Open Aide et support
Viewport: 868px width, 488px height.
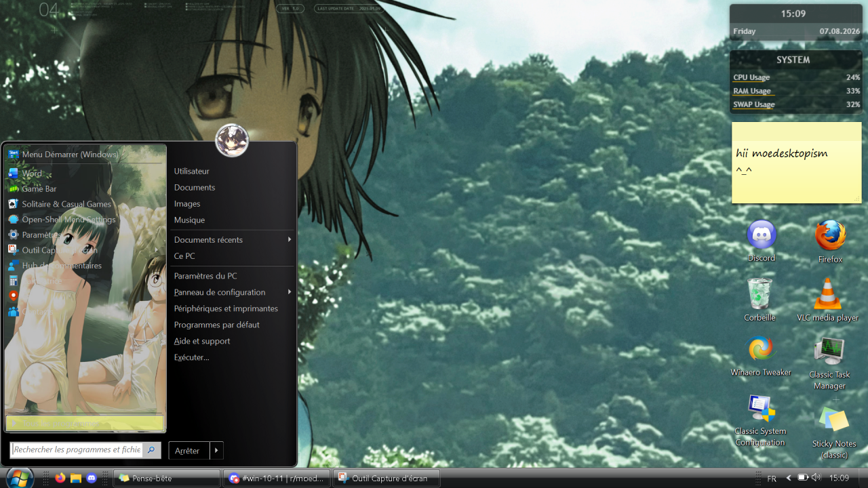[x=232, y=341]
